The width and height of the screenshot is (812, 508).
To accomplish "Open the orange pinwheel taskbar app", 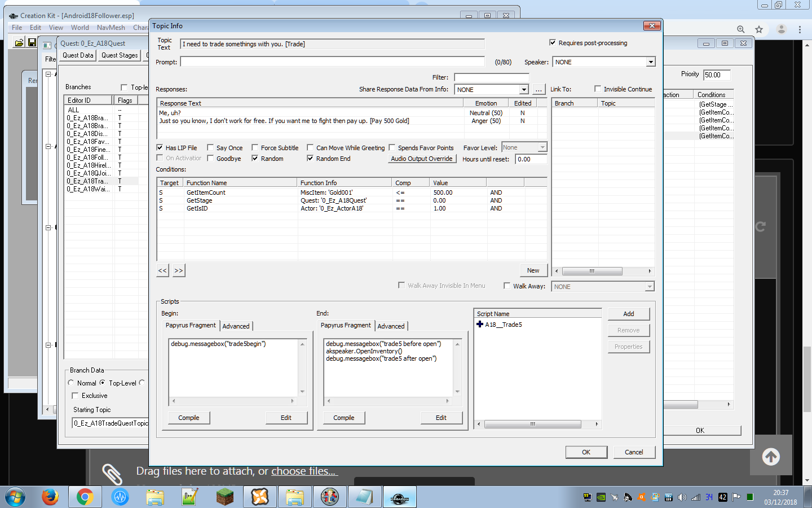I will [x=260, y=497].
